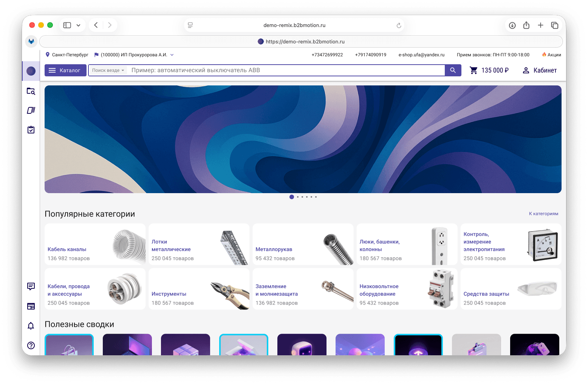The width and height of the screenshot is (588, 384).
Task: Open the Средства защиты category card
Action: coord(511,289)
